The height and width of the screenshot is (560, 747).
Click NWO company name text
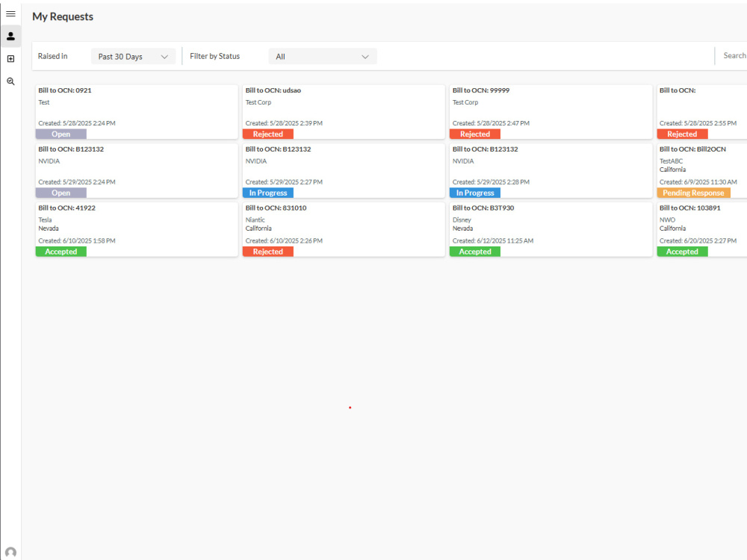(667, 220)
